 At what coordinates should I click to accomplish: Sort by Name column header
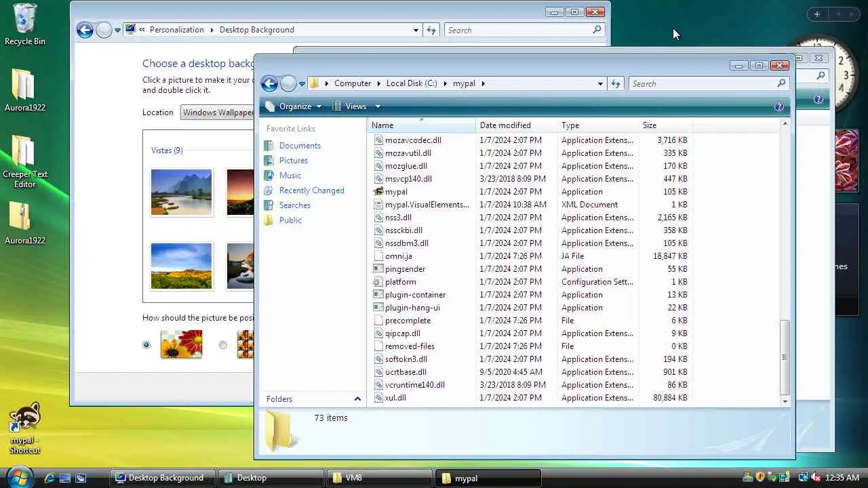tap(422, 125)
